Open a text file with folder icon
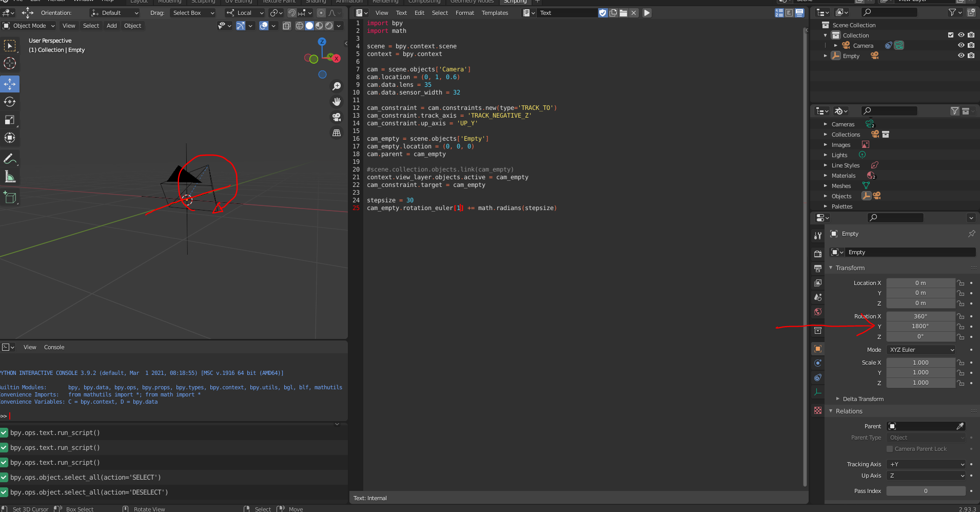Viewport: 980px width, 512px height. pyautogui.click(x=623, y=13)
